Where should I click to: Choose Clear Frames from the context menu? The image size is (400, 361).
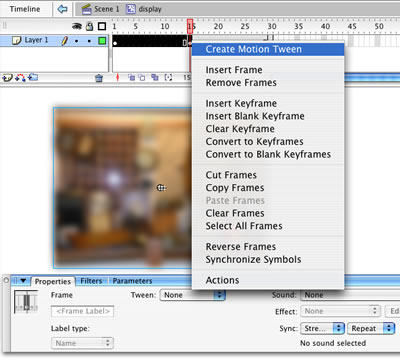(268, 213)
